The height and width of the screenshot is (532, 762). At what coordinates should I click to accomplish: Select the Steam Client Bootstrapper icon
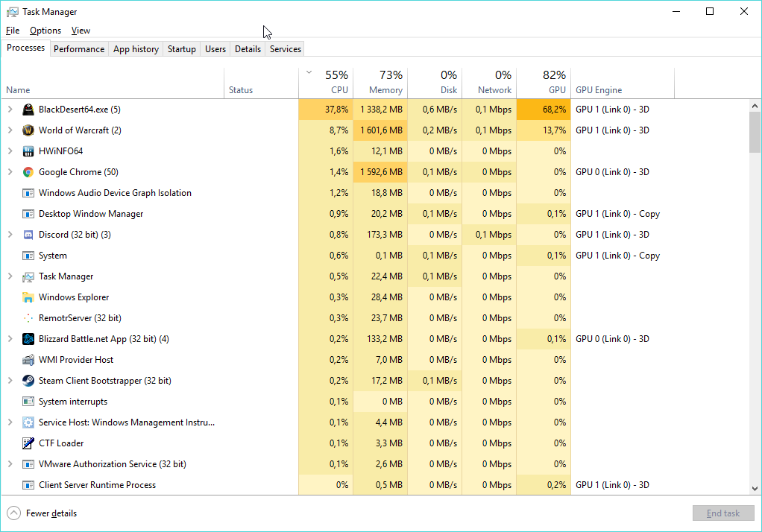pos(28,381)
